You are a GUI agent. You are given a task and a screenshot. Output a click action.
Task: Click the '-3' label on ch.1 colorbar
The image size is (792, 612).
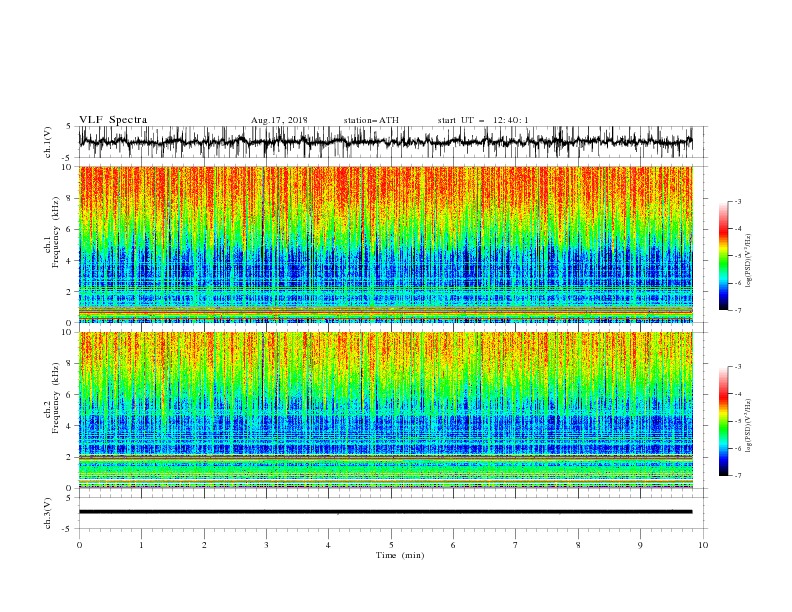(x=738, y=201)
